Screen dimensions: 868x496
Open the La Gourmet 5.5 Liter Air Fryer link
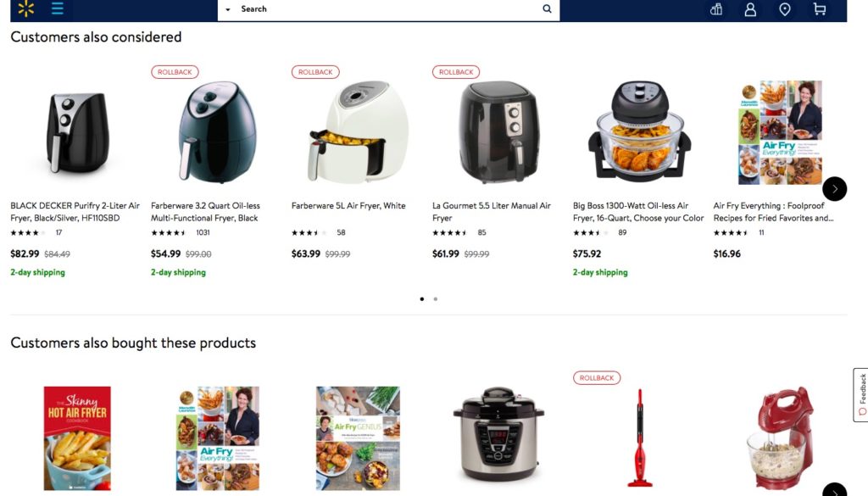pyautogui.click(x=492, y=211)
